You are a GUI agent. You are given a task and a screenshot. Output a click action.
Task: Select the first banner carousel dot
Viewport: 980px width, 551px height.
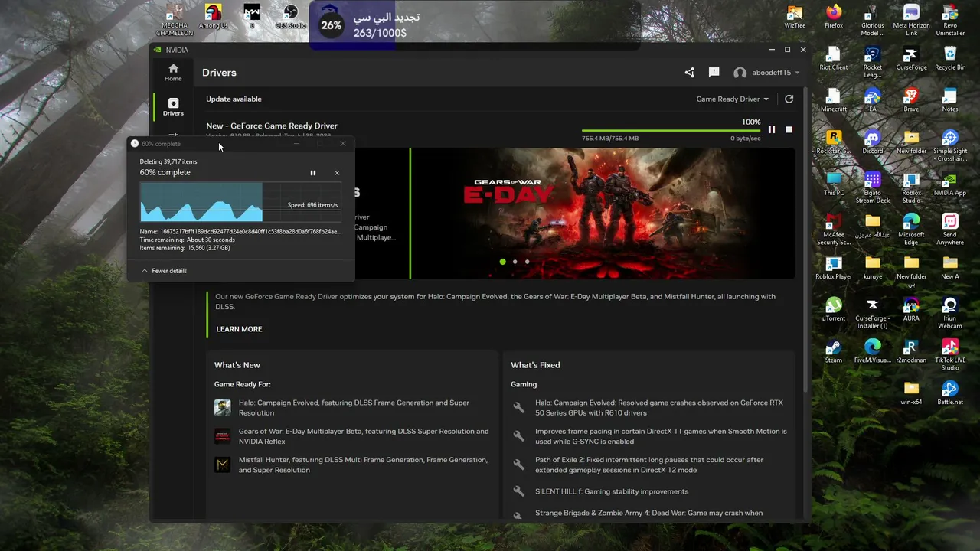(502, 262)
